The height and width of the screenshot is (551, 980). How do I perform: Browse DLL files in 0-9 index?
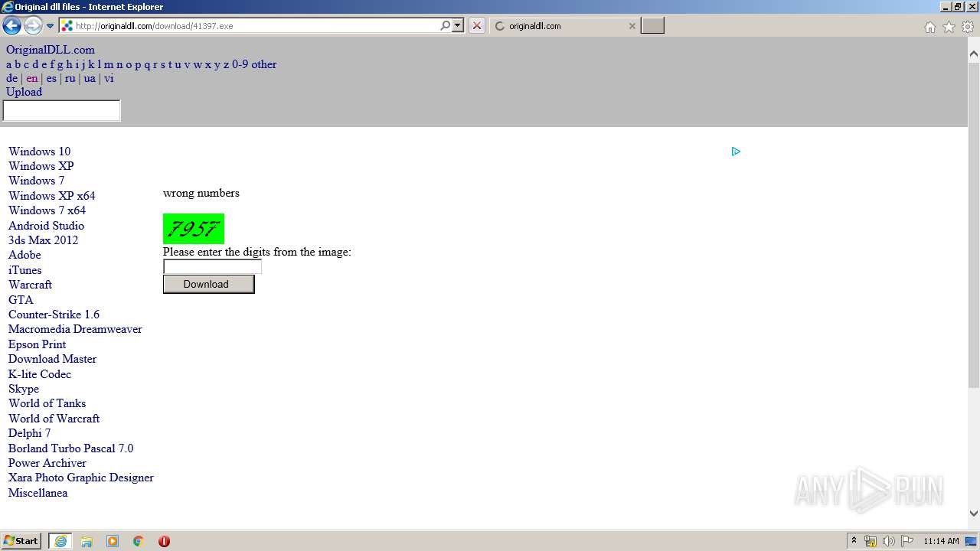[x=240, y=64]
